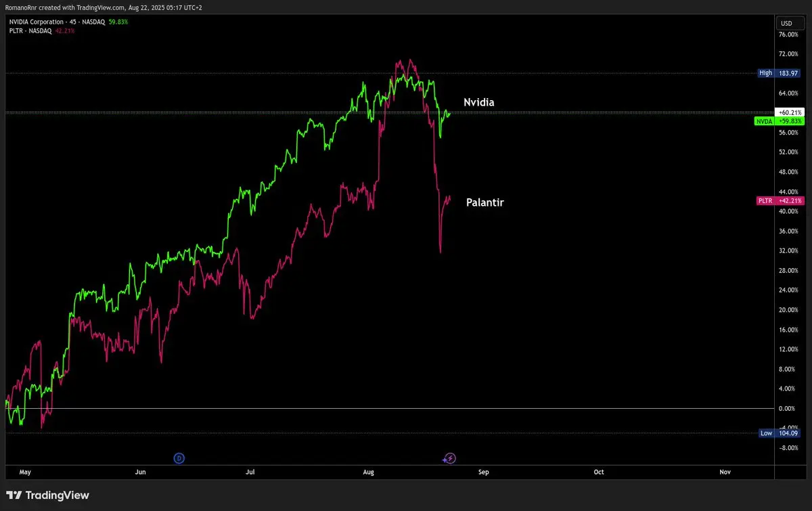This screenshot has height=511, width=812.
Task: Click the 48.00% price scale value
Action: click(x=788, y=172)
